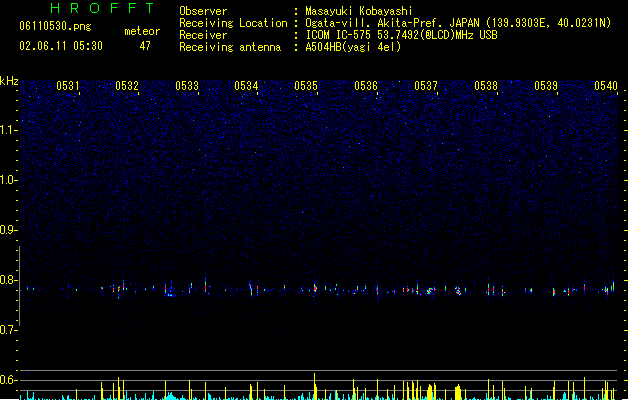Click the 0.6 kHz axis label
The image size is (629, 400).
[x=8, y=380]
